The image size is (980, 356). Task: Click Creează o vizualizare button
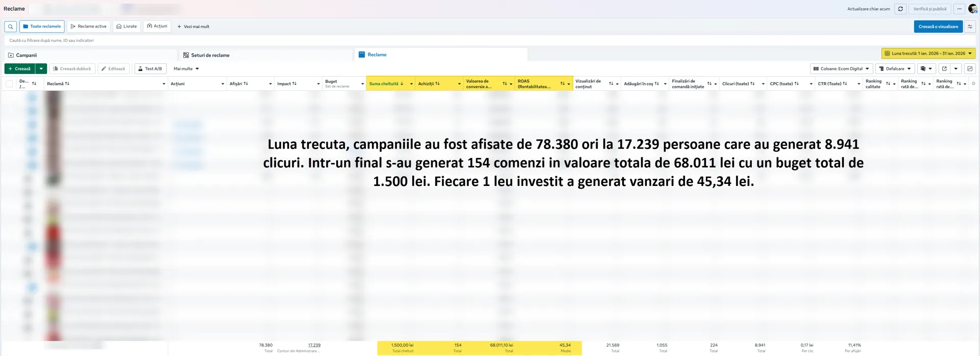point(938,27)
